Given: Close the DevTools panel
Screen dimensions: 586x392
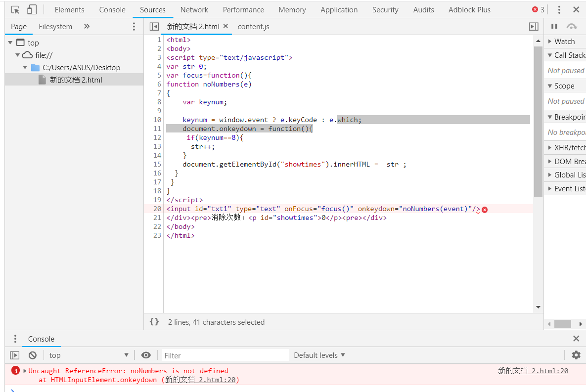Looking at the screenshot, I should (x=576, y=10).
